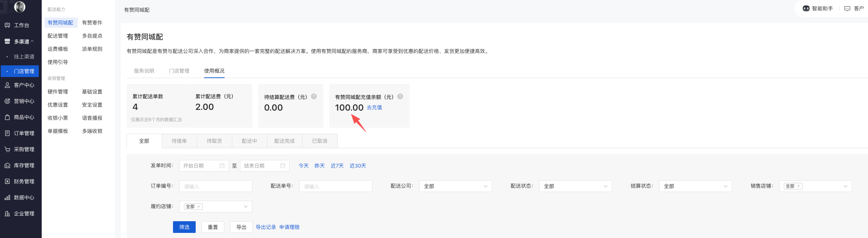This screenshot has width=868, height=238.
Task: Open 采购管理 shopping cart icon
Action: coord(7,149)
